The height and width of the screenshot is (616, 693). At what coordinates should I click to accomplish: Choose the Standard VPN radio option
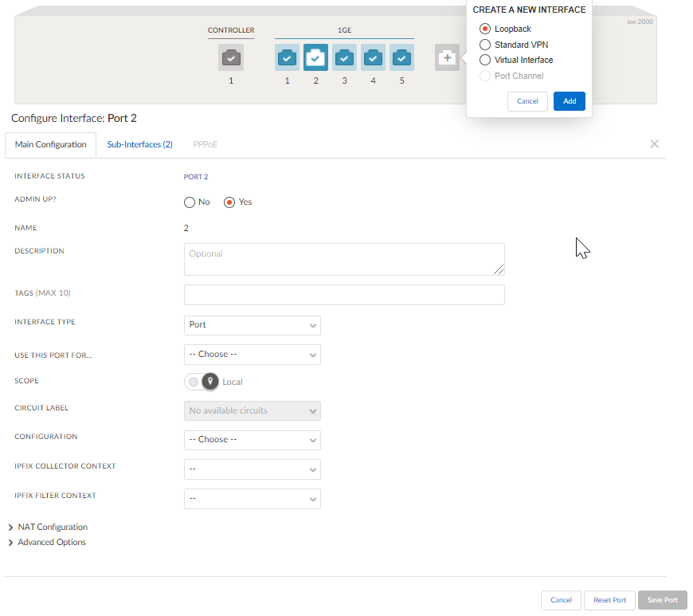click(485, 45)
